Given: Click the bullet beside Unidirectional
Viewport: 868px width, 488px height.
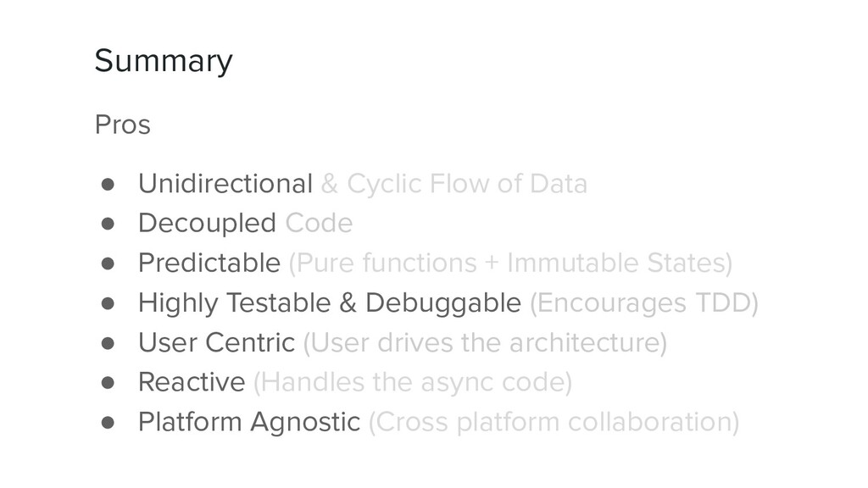Looking at the screenshot, I should [x=108, y=184].
